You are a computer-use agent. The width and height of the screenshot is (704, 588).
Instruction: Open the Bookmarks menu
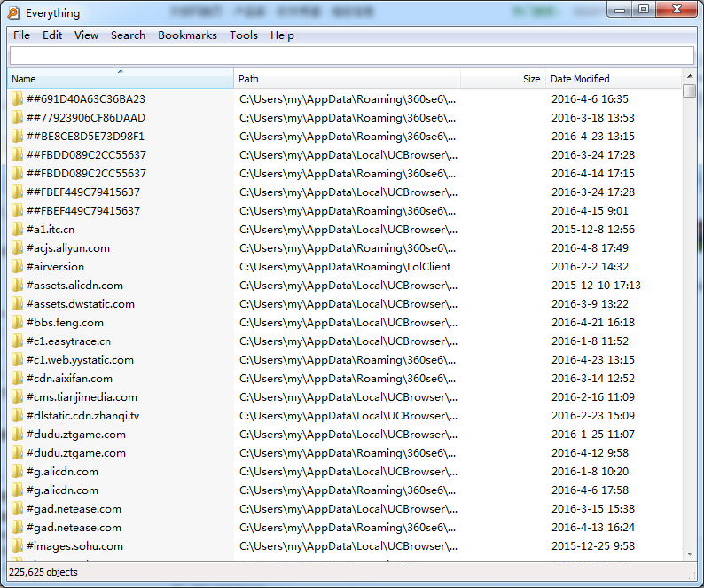coord(187,35)
